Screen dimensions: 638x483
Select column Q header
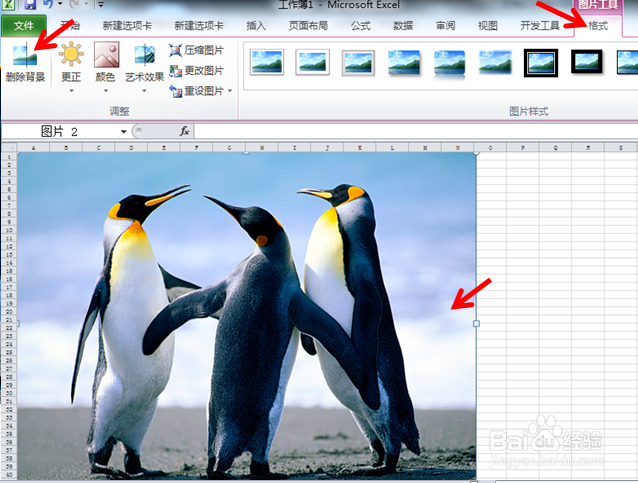point(555,148)
